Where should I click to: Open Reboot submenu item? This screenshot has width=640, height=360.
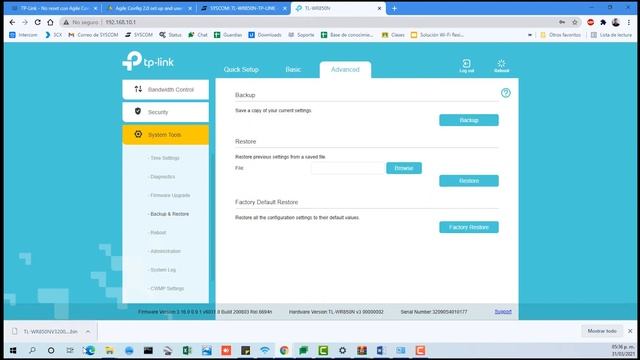[x=158, y=233]
